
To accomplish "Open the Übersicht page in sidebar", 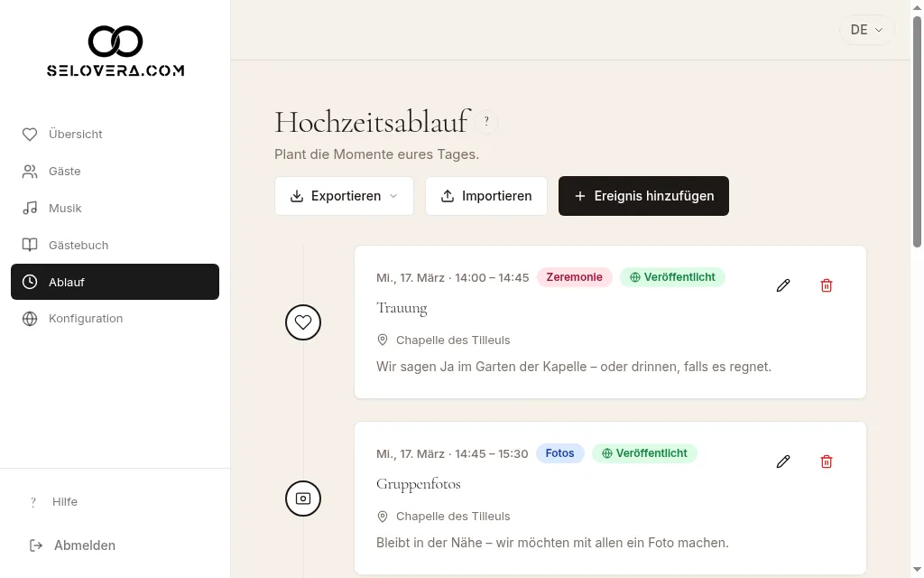I will pyautogui.click(x=115, y=134).
